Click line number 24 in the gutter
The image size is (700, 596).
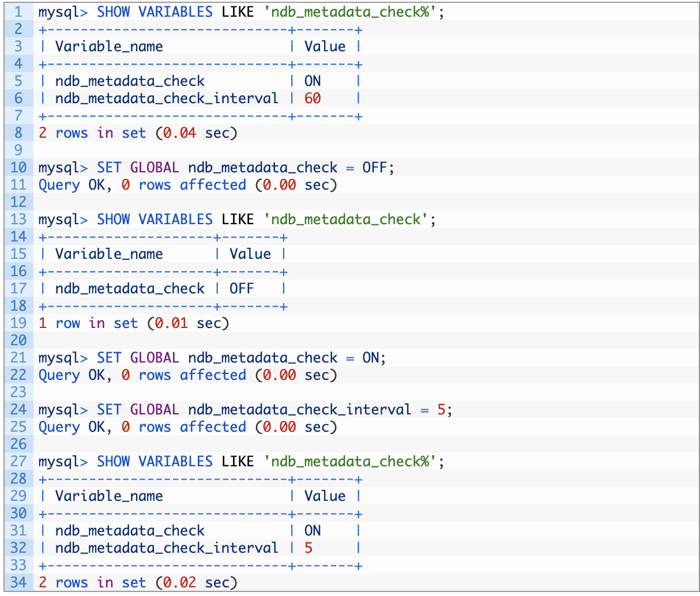click(x=18, y=410)
